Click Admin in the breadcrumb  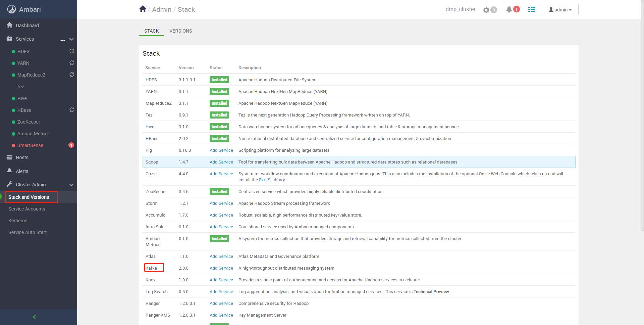[162, 9]
